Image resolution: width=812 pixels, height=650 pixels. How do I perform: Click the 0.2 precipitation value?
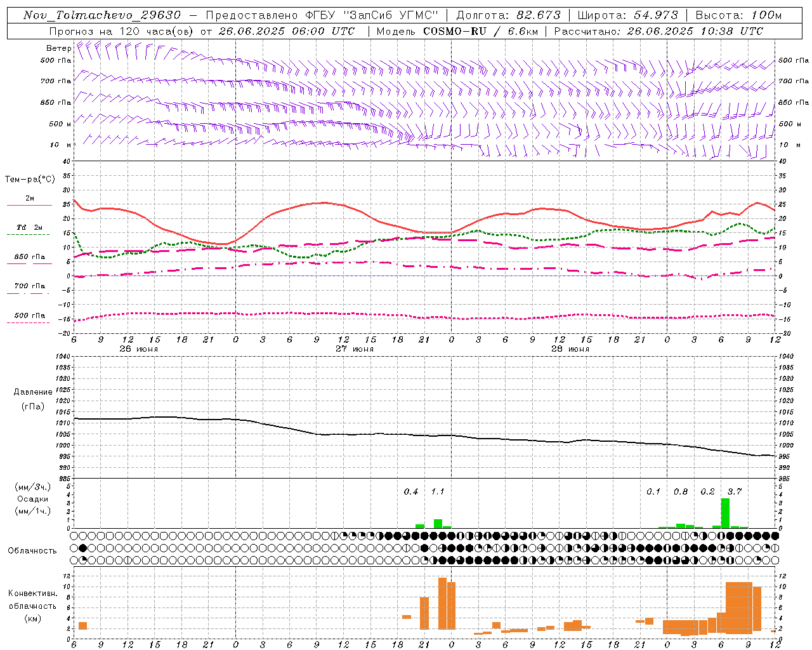(x=707, y=491)
